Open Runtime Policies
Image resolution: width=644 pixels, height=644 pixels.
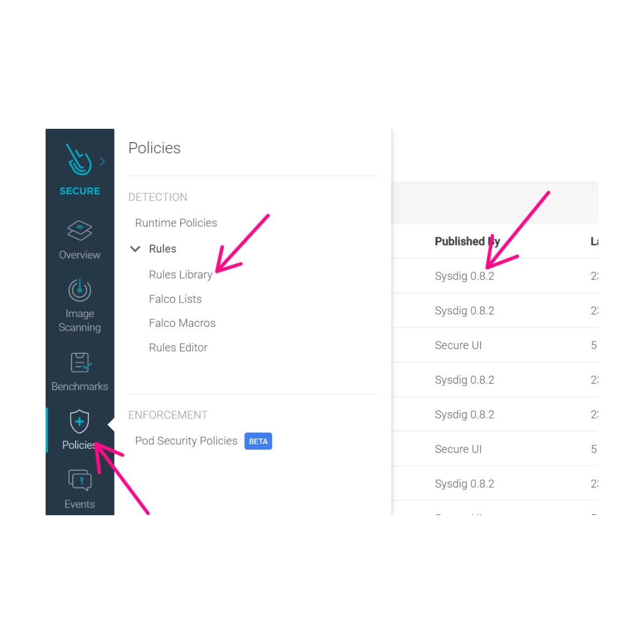[176, 223]
